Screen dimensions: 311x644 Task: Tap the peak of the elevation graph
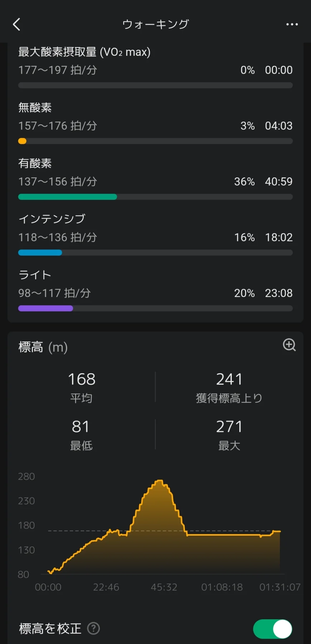(160, 482)
